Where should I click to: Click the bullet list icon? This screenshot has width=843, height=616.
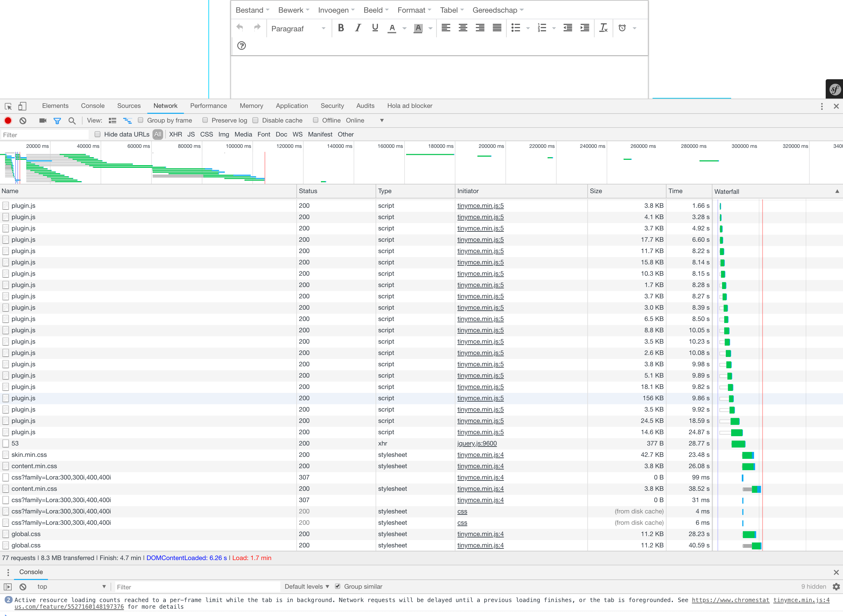tap(516, 28)
